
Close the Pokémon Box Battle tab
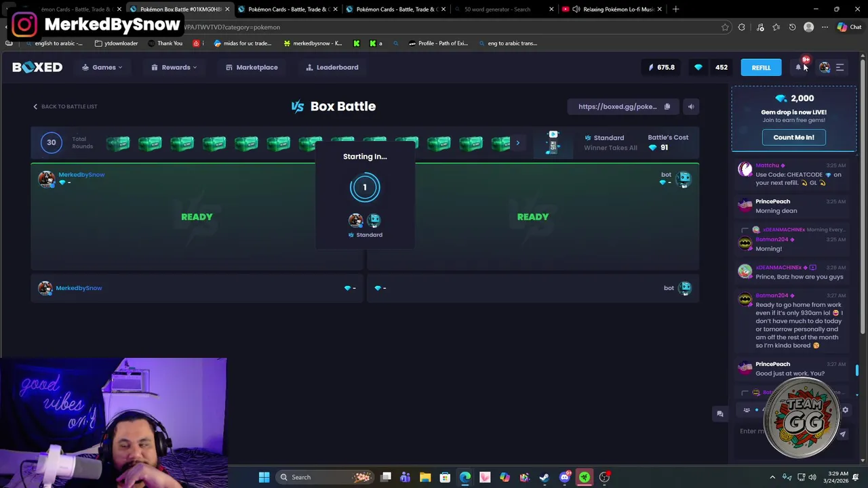tap(227, 9)
